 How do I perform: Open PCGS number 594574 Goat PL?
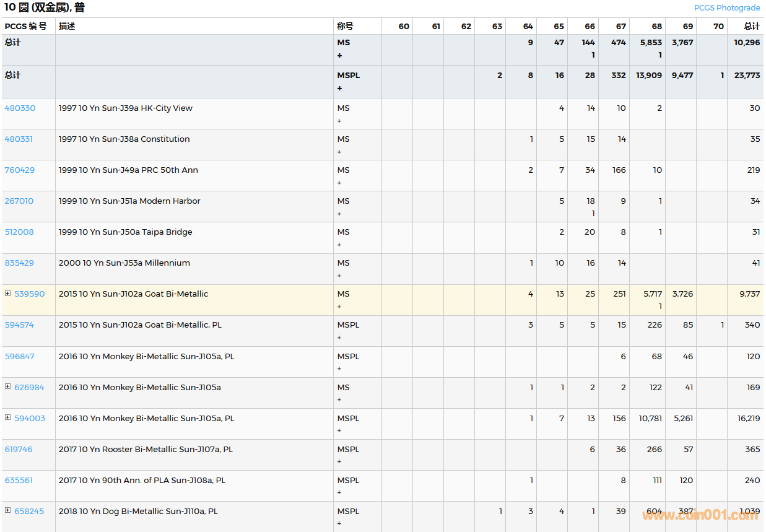[19, 325]
